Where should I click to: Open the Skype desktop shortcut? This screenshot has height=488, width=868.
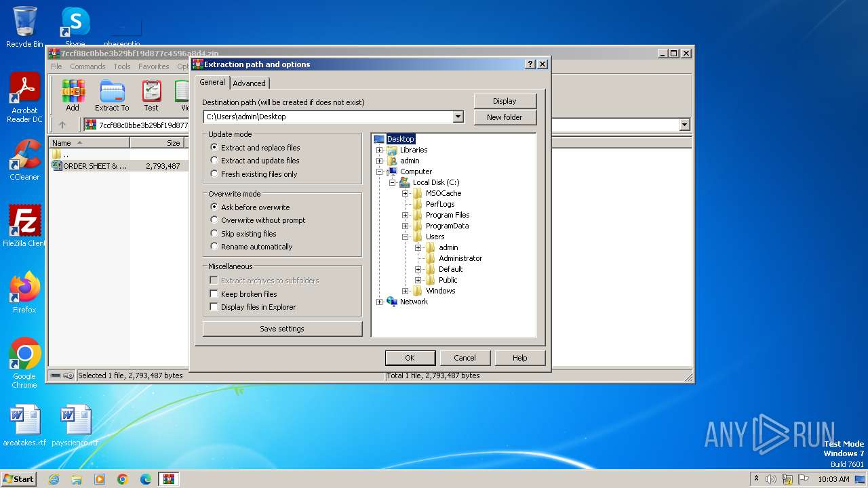click(75, 27)
